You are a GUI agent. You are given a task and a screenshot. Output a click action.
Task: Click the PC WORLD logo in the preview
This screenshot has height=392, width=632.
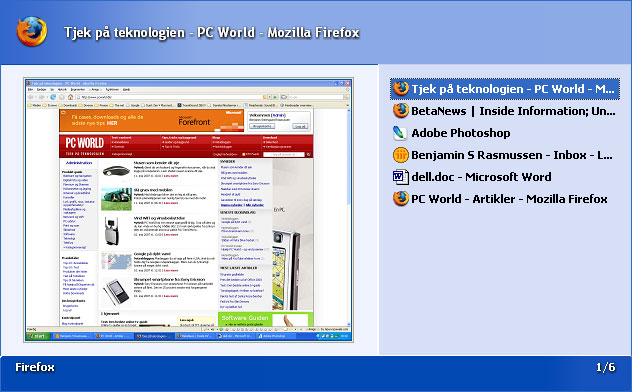[85, 143]
